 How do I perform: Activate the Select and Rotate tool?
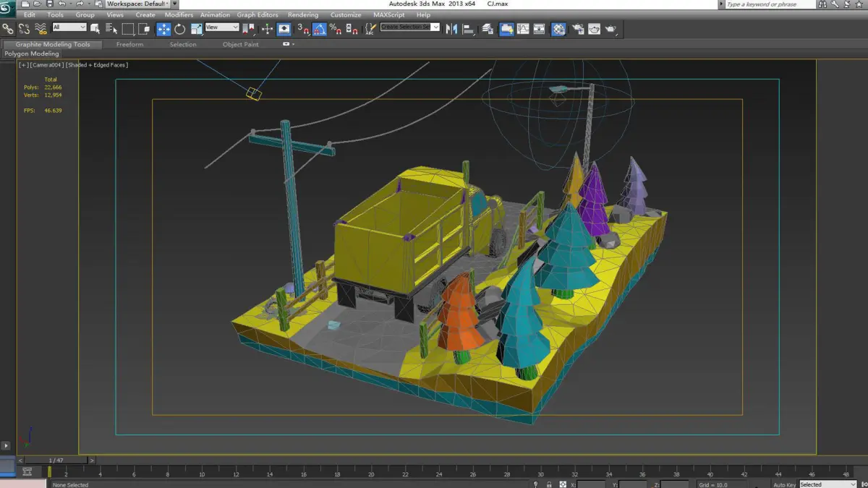179,29
